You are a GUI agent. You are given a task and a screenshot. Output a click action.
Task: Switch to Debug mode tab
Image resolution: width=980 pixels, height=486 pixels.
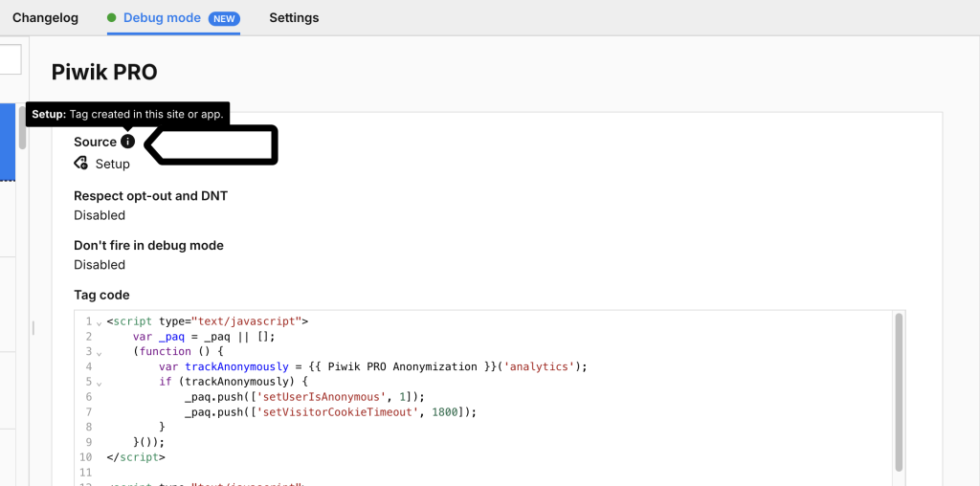[162, 17]
